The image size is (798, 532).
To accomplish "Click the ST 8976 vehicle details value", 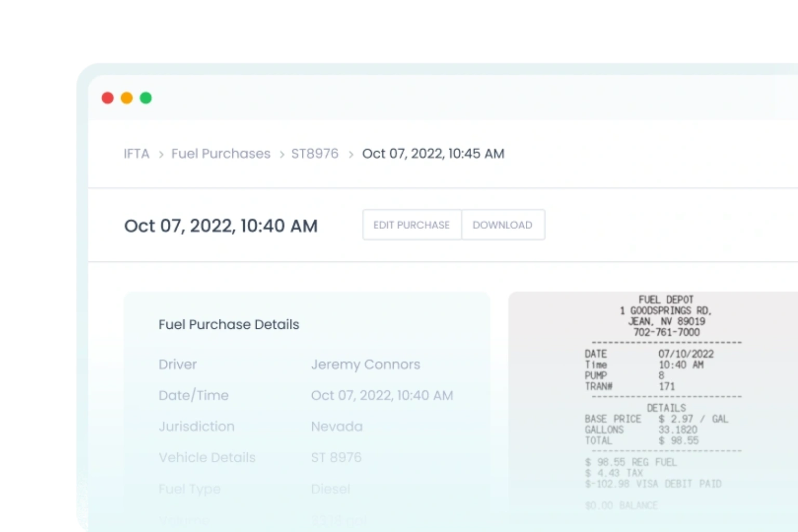I will click(x=336, y=457).
